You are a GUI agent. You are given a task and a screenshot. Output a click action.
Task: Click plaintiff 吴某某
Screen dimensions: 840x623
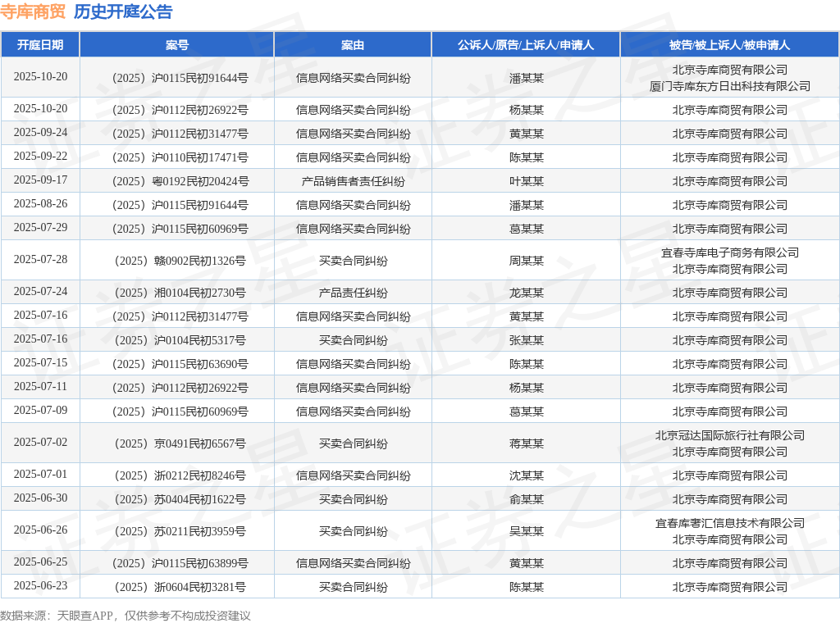[x=526, y=531]
